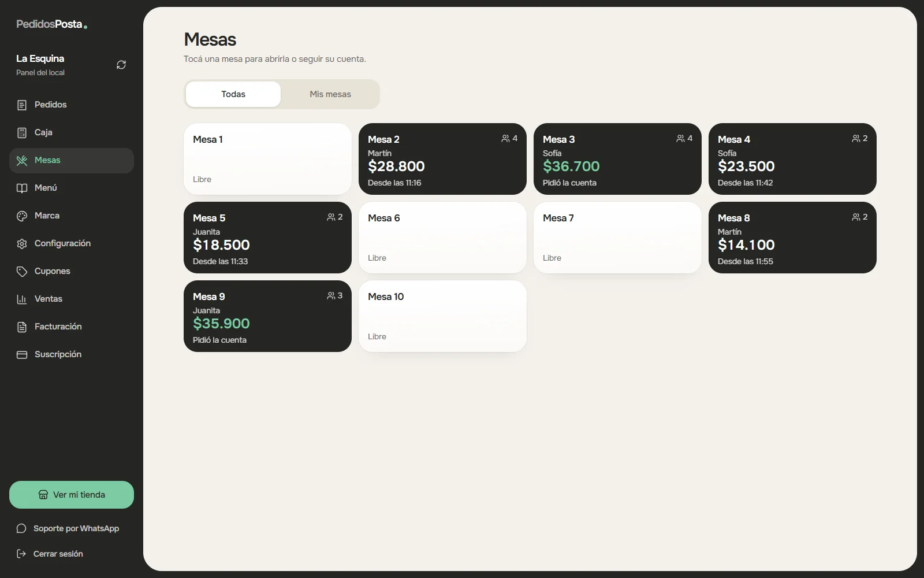The width and height of the screenshot is (924, 578).
Task: Click the Cupones tag icon
Action: click(22, 271)
